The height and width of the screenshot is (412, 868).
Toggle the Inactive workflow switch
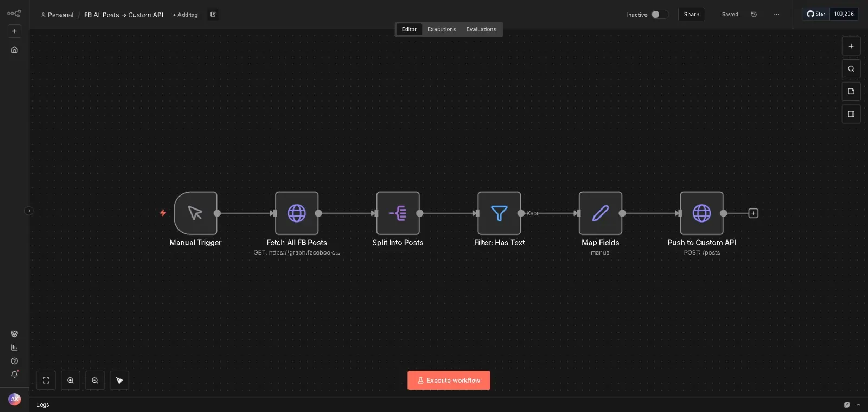click(660, 15)
